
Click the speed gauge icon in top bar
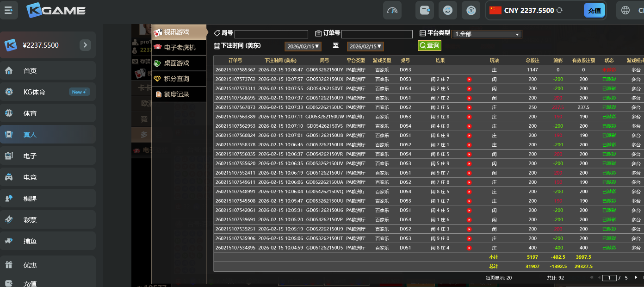coord(392,10)
